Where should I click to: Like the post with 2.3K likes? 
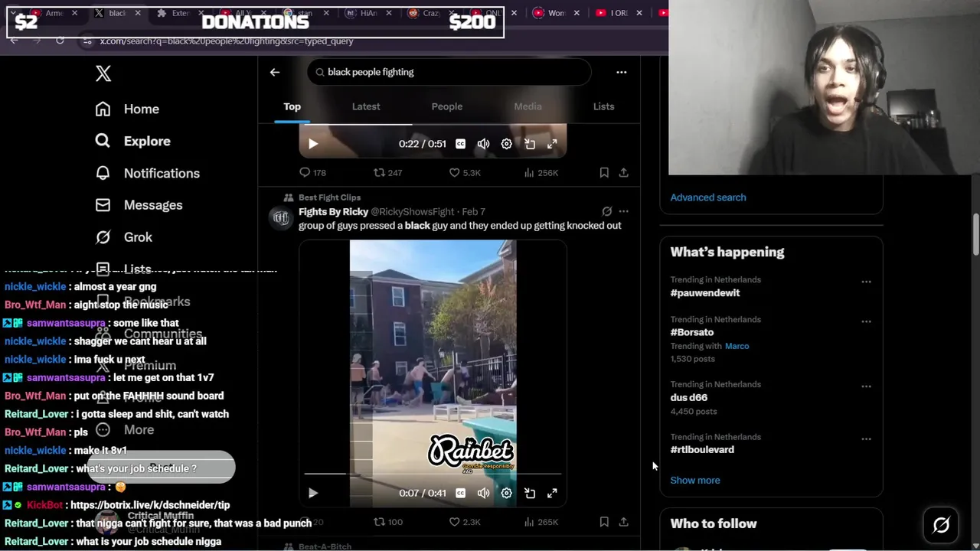pos(465,522)
